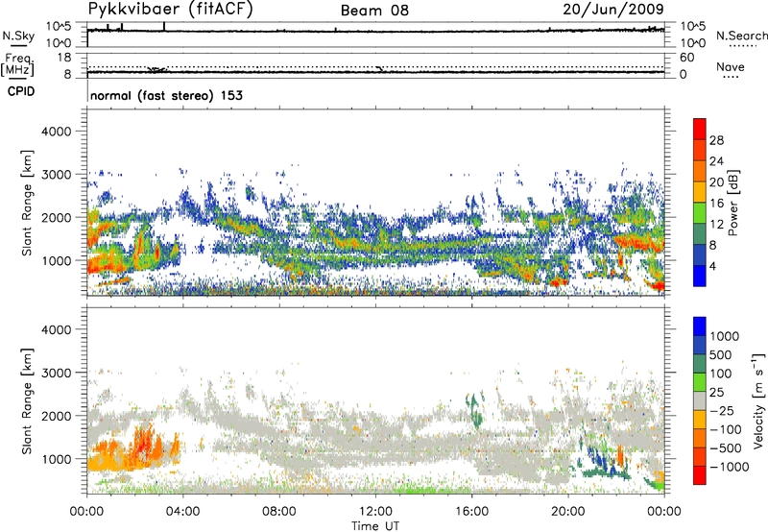Click the 4000 tick of the power panel
Viewport: 768px width, 532px height.
tap(57, 132)
